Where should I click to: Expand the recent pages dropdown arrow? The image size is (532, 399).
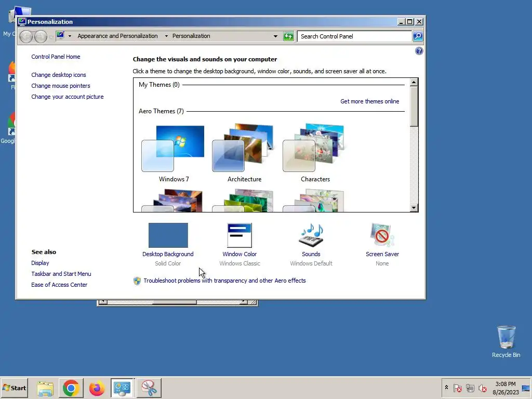(50, 37)
